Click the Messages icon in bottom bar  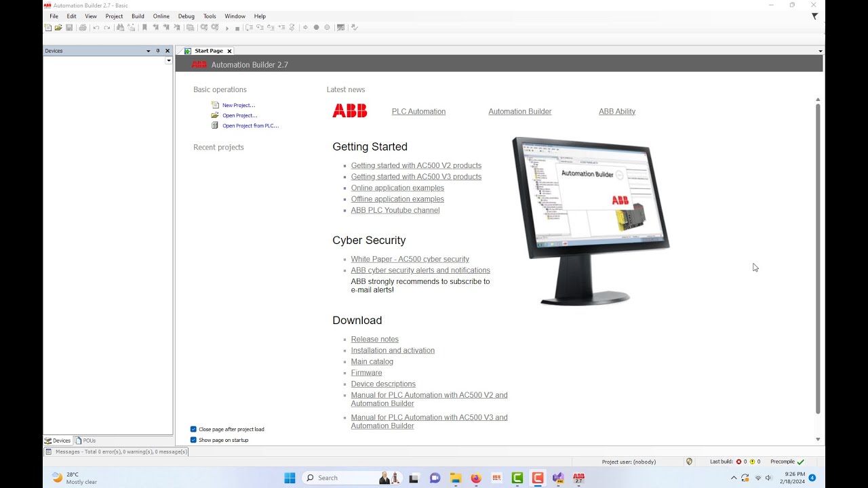pyautogui.click(x=50, y=451)
